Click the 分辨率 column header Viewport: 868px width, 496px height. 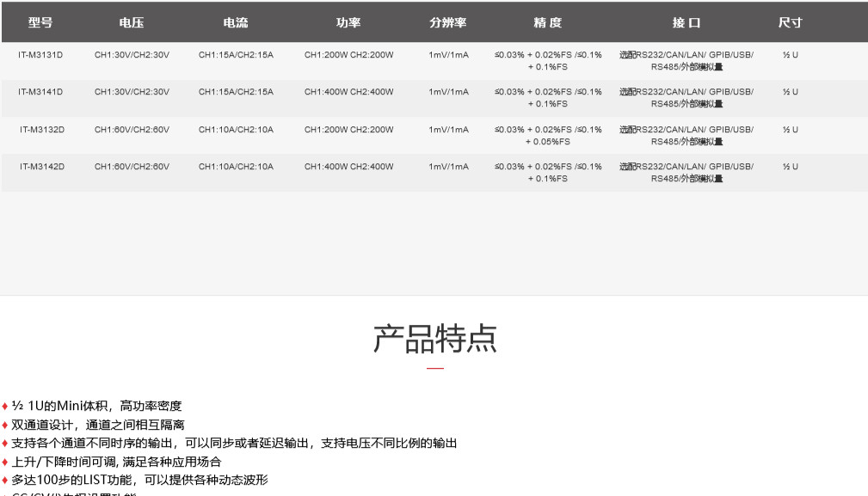(448, 23)
